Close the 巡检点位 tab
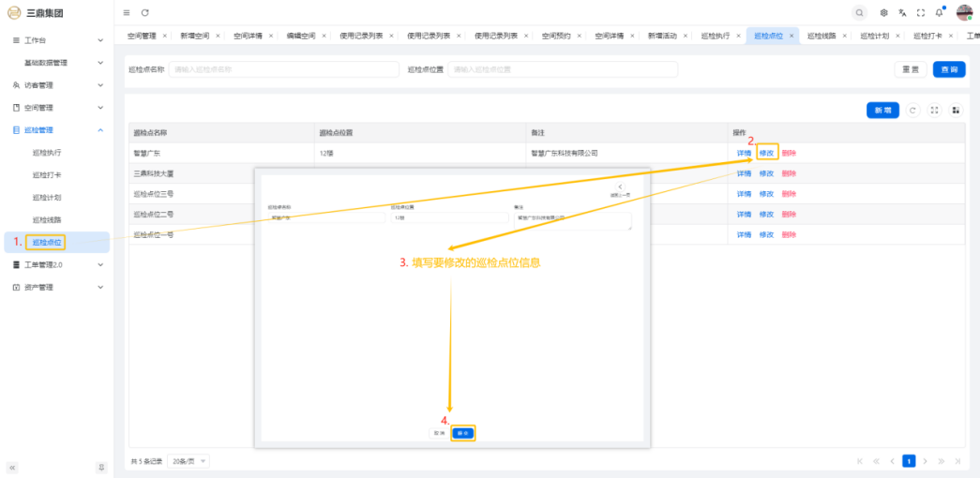The width and height of the screenshot is (980, 478). 792,36
